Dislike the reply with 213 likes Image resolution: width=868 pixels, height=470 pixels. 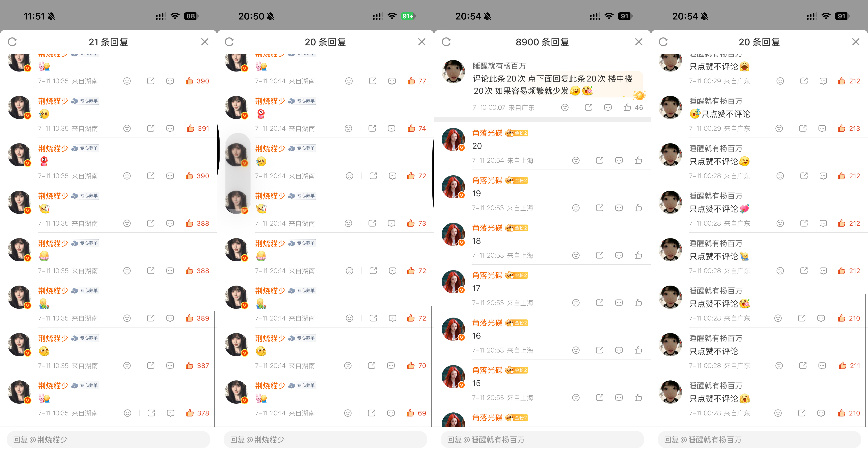[779, 128]
